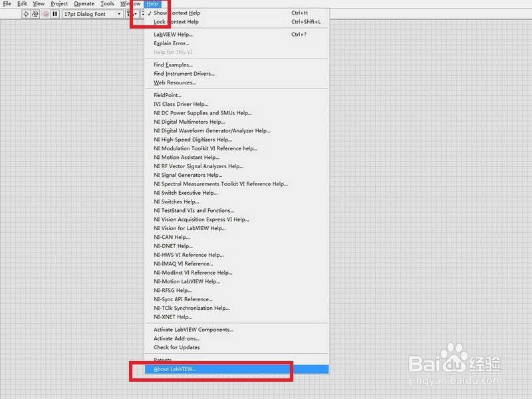Open NI Motion Assistant Help...

coord(237,157)
